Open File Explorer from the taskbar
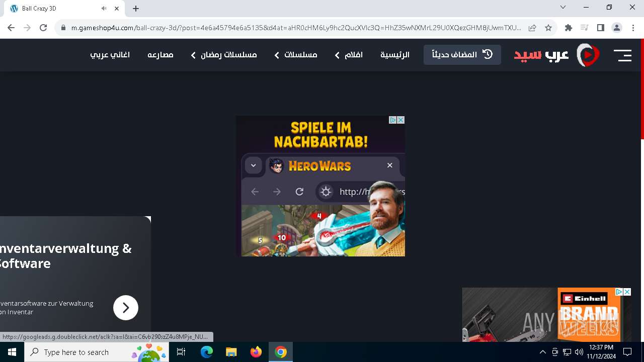Viewport: 644px width, 362px height. pos(231,352)
